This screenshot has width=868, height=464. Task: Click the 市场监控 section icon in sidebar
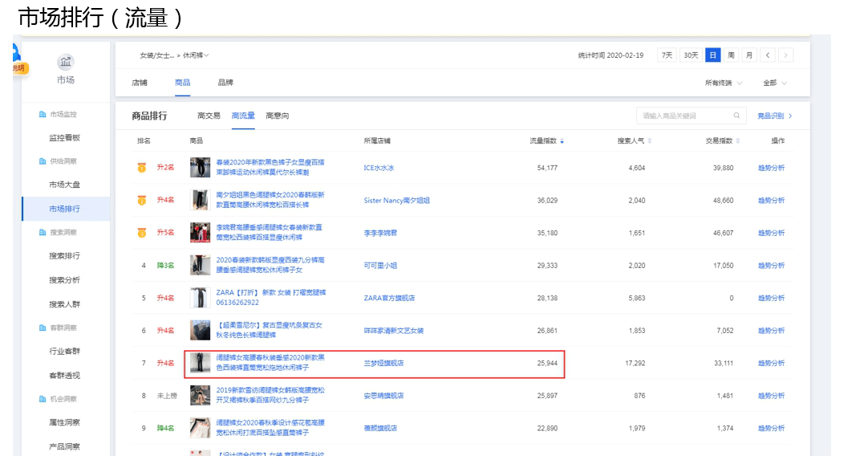(x=43, y=115)
